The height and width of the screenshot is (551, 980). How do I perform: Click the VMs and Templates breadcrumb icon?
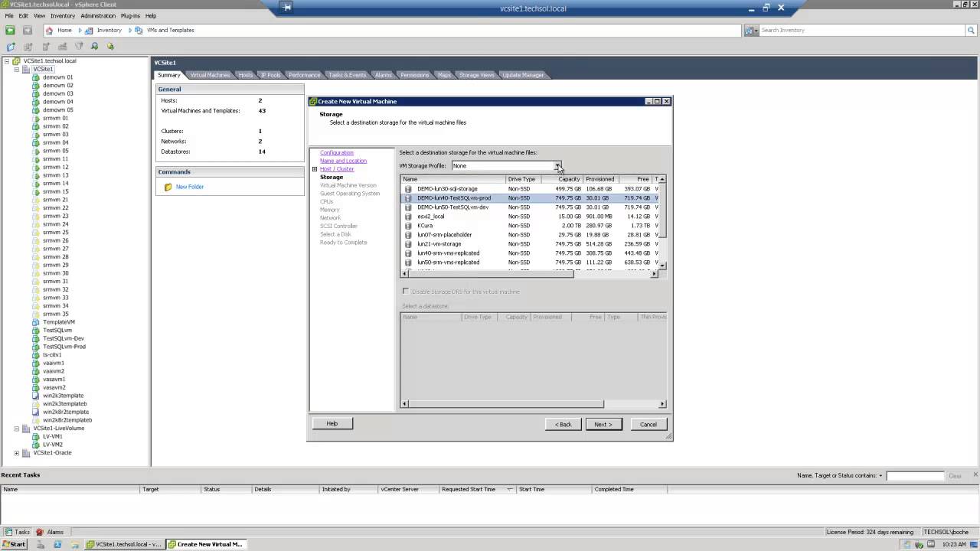[139, 31]
